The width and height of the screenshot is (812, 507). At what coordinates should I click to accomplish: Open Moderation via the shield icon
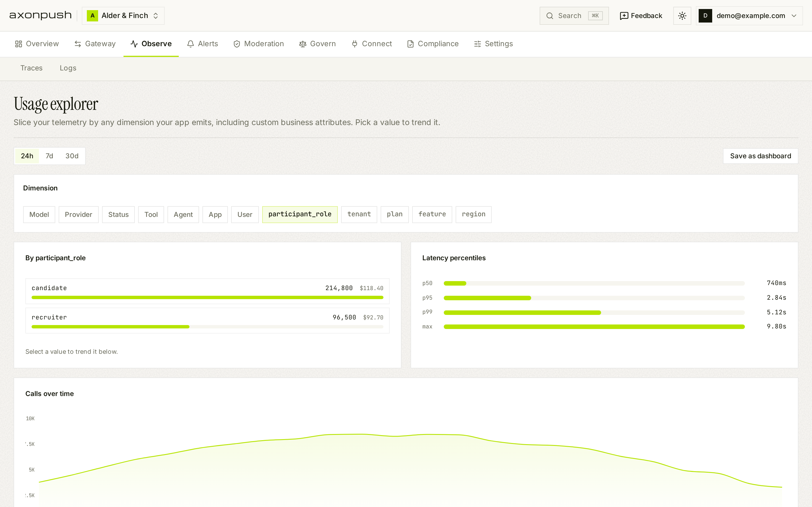[x=237, y=44]
